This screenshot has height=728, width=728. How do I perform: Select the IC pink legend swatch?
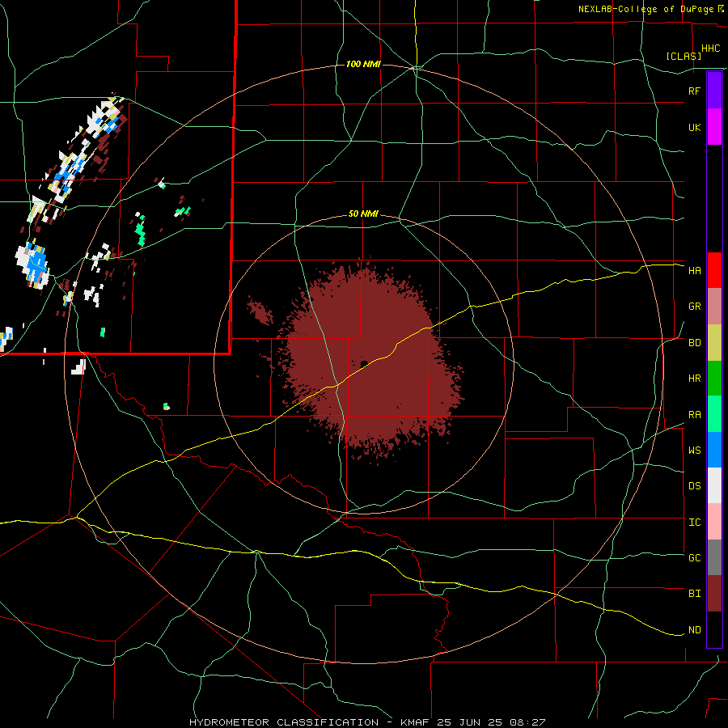[x=714, y=522]
